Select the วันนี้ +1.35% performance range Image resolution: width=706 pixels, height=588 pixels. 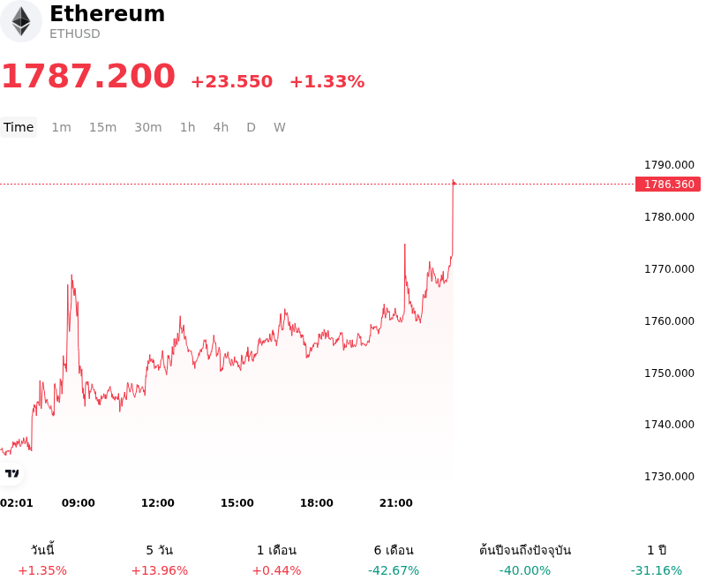tap(42, 560)
